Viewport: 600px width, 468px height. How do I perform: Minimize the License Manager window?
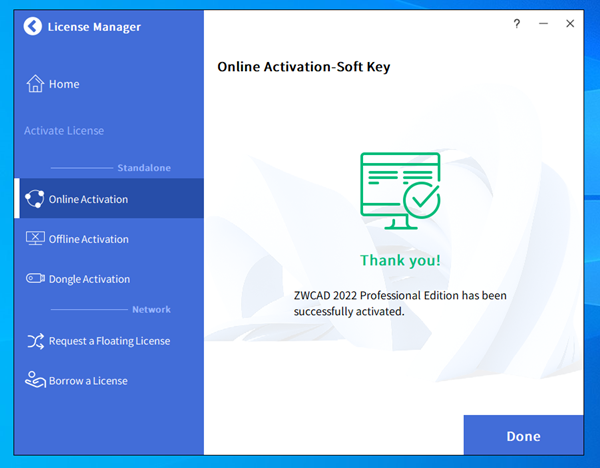544,24
